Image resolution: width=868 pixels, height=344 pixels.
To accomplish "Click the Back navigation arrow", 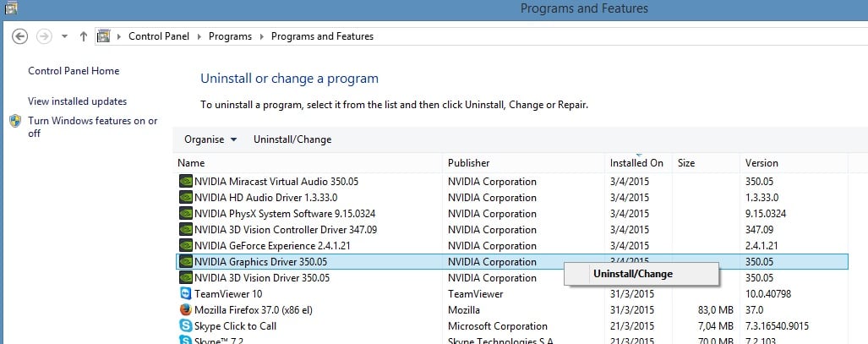I will 20,36.
